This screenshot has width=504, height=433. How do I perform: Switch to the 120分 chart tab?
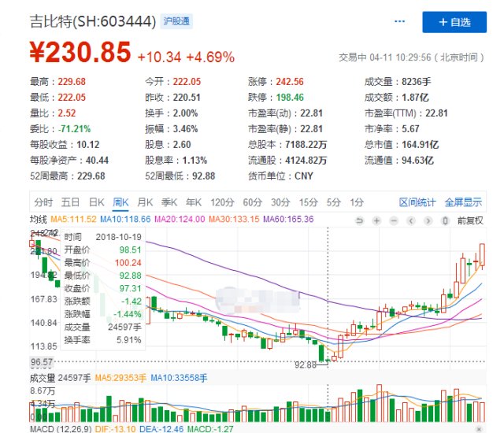coord(222,202)
